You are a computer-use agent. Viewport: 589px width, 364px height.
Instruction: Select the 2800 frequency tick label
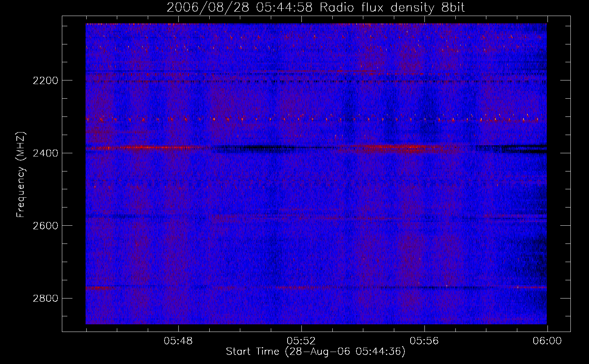[46, 298]
